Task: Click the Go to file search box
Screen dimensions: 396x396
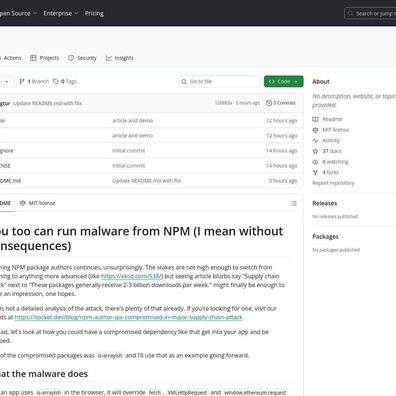Action: [219, 81]
